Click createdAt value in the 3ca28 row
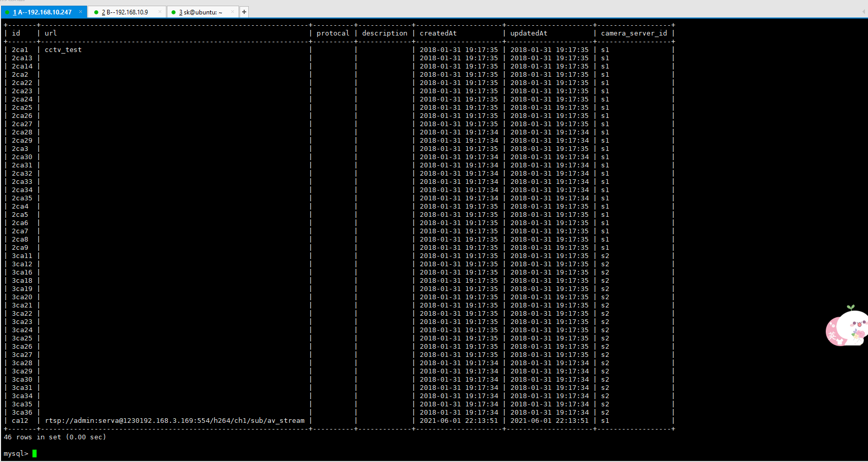868x462 pixels. tap(458, 363)
